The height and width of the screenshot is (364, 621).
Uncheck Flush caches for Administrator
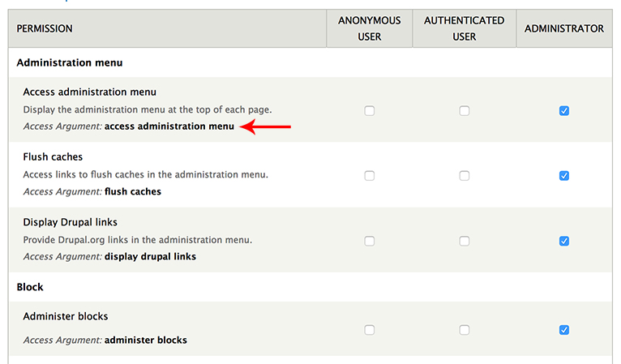coord(564,175)
